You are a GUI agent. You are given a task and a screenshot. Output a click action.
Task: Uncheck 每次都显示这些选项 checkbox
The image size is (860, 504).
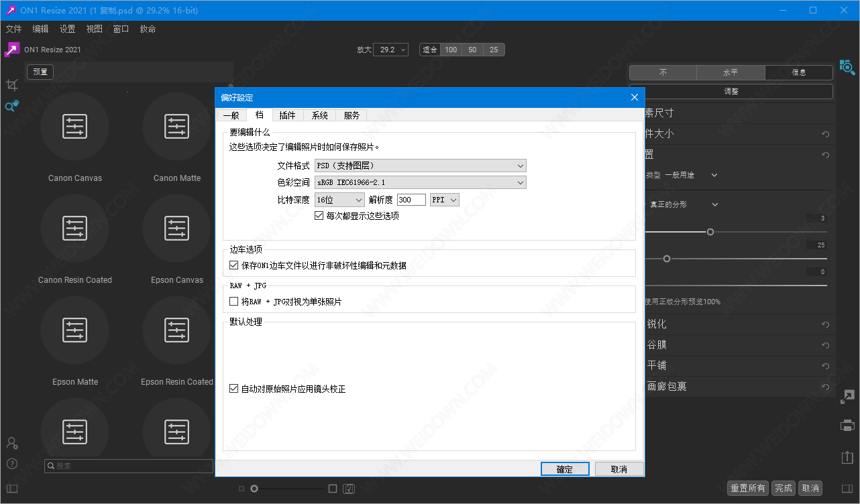[x=319, y=216]
